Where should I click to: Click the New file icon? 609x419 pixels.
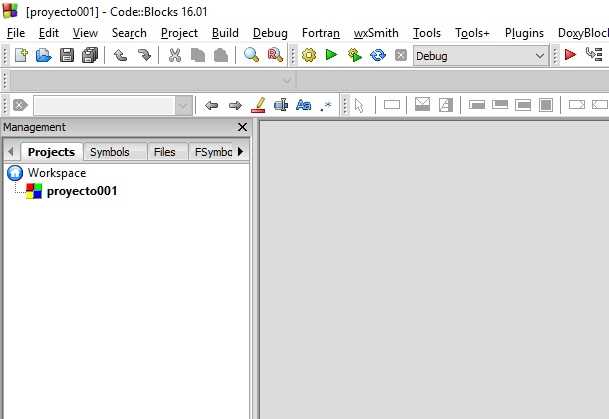(x=21, y=55)
